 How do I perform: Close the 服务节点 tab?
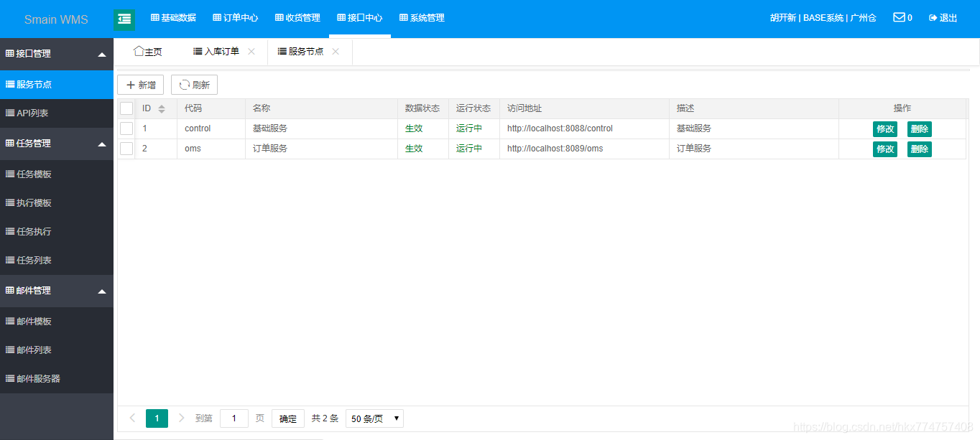tap(336, 52)
